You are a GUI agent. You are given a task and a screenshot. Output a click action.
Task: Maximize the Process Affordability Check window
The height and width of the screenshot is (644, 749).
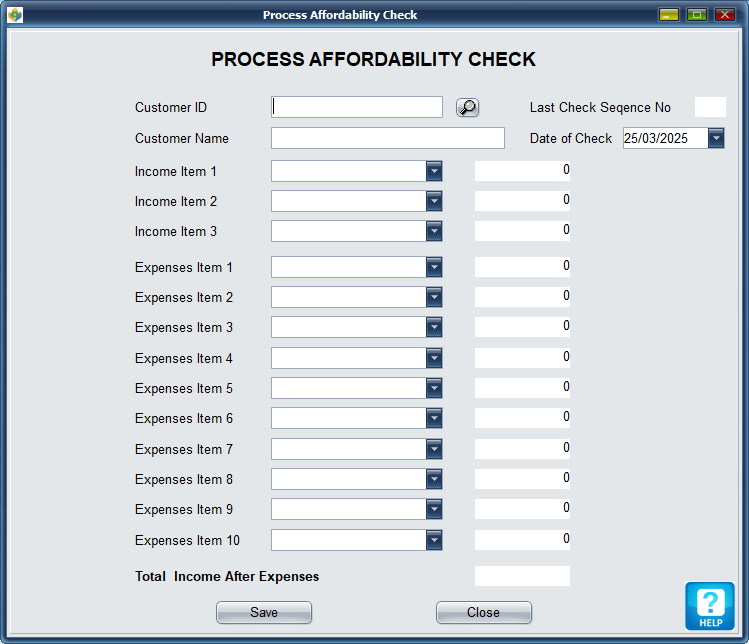pyautogui.click(x=697, y=15)
